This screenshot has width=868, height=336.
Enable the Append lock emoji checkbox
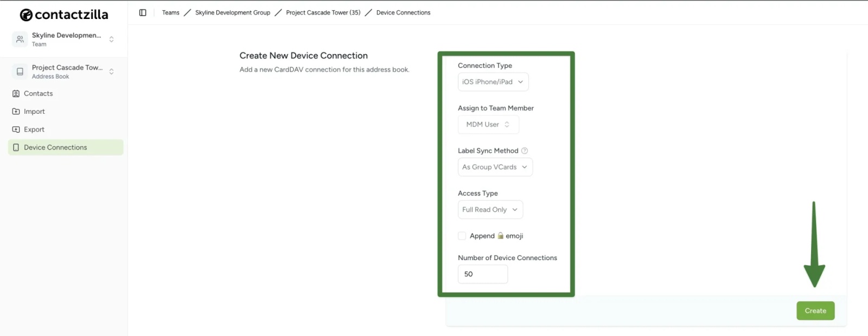click(x=462, y=236)
